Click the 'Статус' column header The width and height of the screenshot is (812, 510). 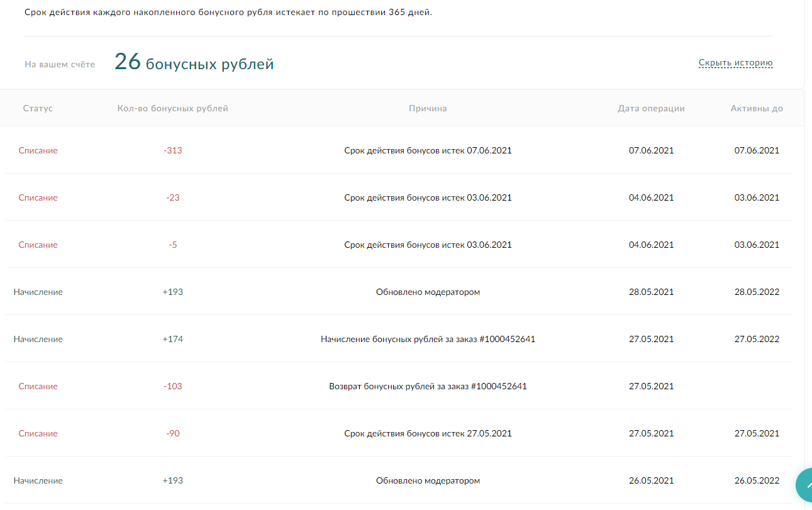[38, 108]
